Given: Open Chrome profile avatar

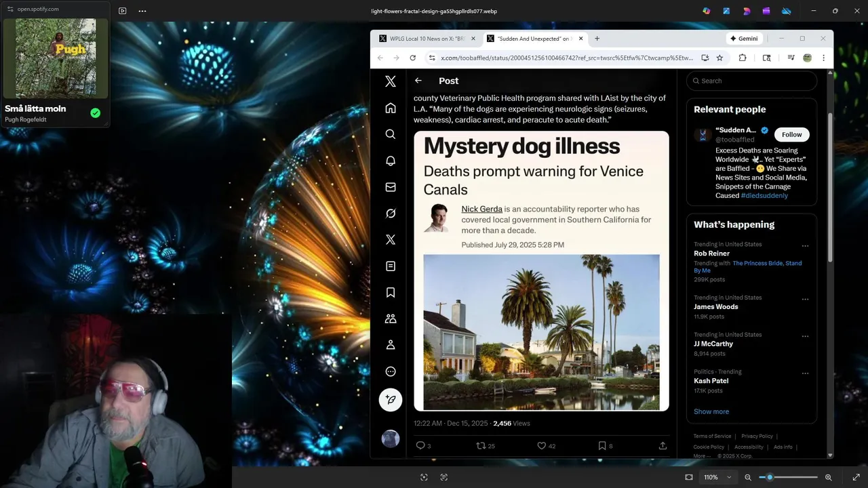Looking at the screenshot, I should point(807,58).
